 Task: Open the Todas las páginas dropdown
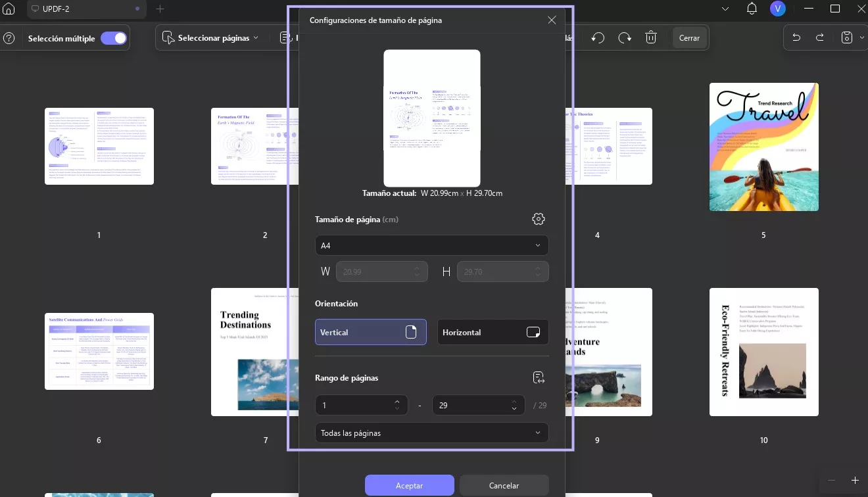(431, 433)
